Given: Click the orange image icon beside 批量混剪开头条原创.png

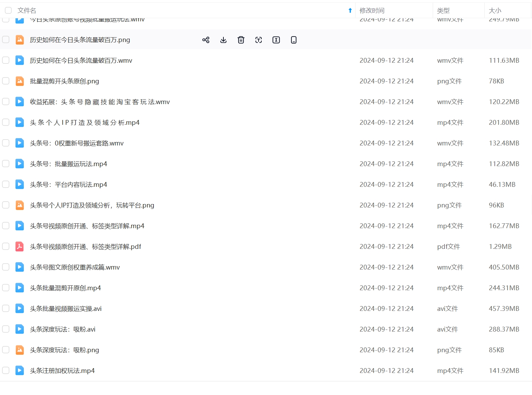Looking at the screenshot, I should [x=20, y=81].
